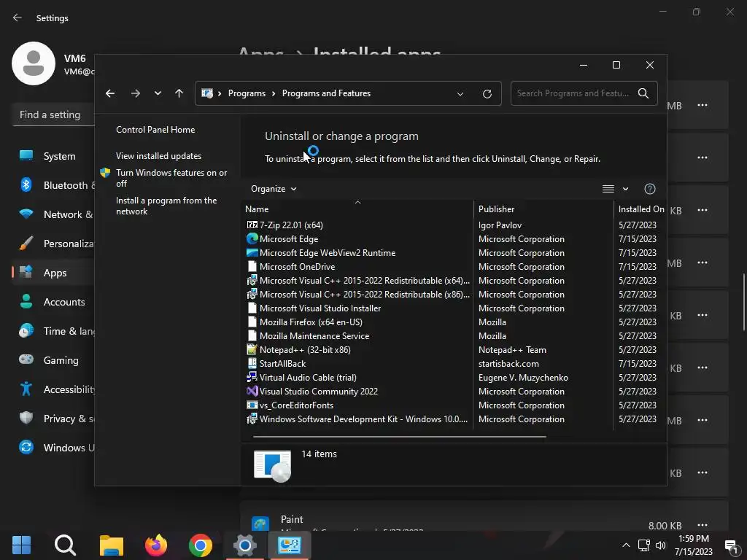Click the Settings window vertical scrollbar

(744, 302)
